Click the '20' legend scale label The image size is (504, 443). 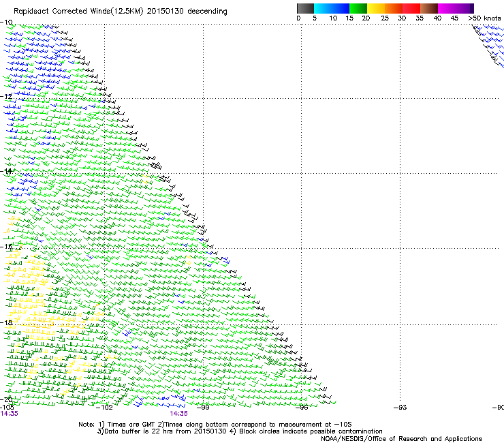[x=366, y=18]
